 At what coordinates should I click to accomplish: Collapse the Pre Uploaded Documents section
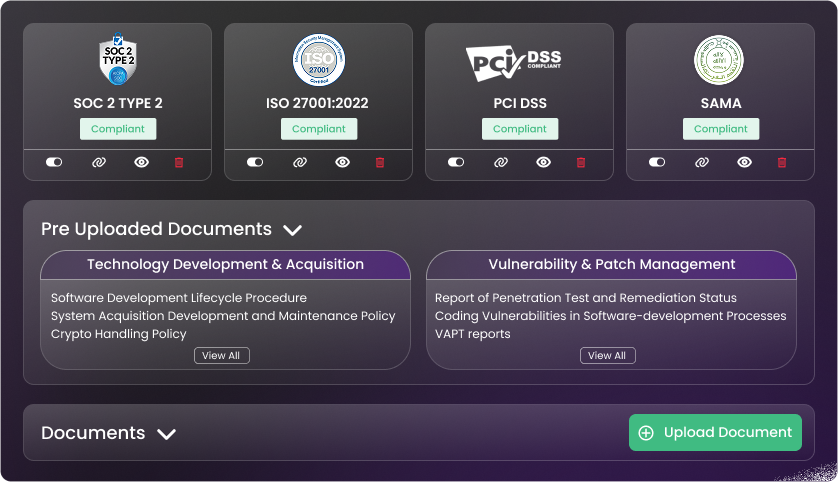(x=292, y=230)
